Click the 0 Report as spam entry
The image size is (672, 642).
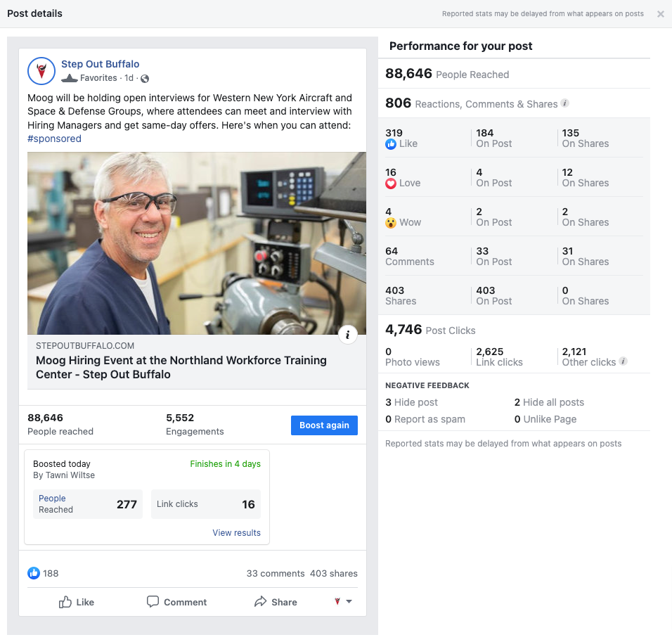(x=425, y=419)
